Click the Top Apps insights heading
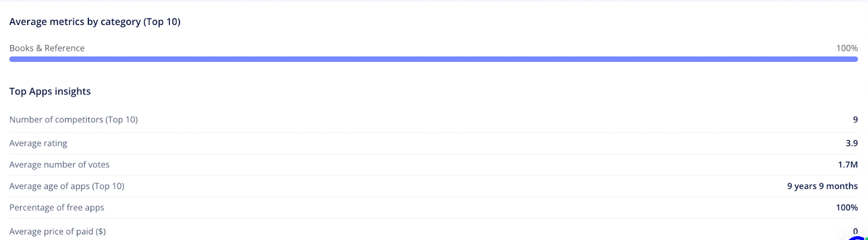The height and width of the screenshot is (240, 868). pos(50,92)
